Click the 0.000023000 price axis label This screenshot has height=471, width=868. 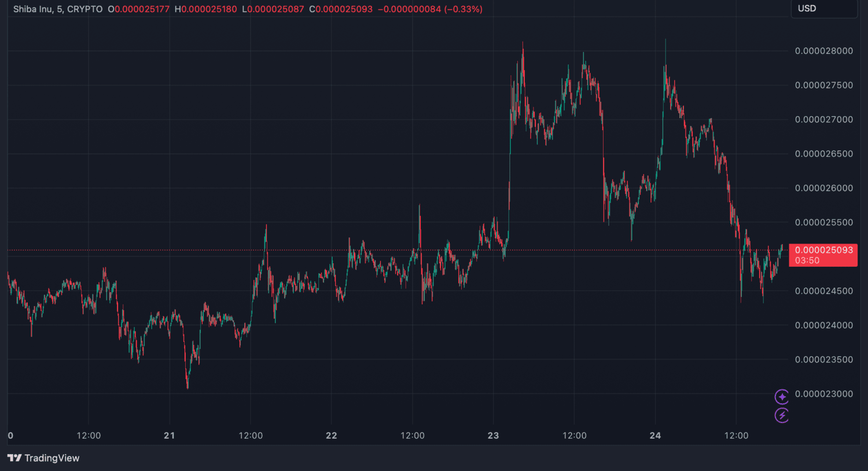point(823,394)
